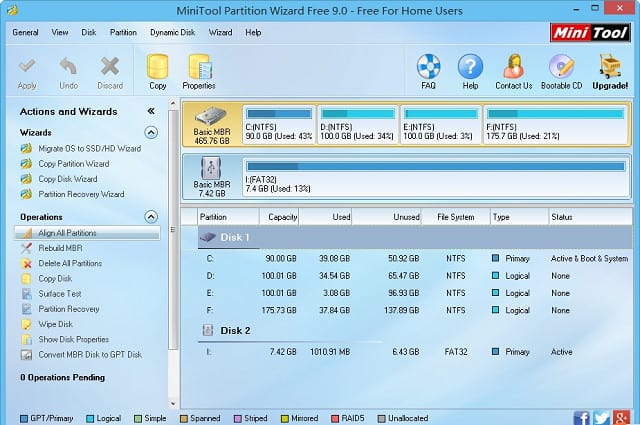This screenshot has height=425, width=640.
Task: Open the FAQ lifebuoy icon
Action: pyautogui.click(x=428, y=66)
